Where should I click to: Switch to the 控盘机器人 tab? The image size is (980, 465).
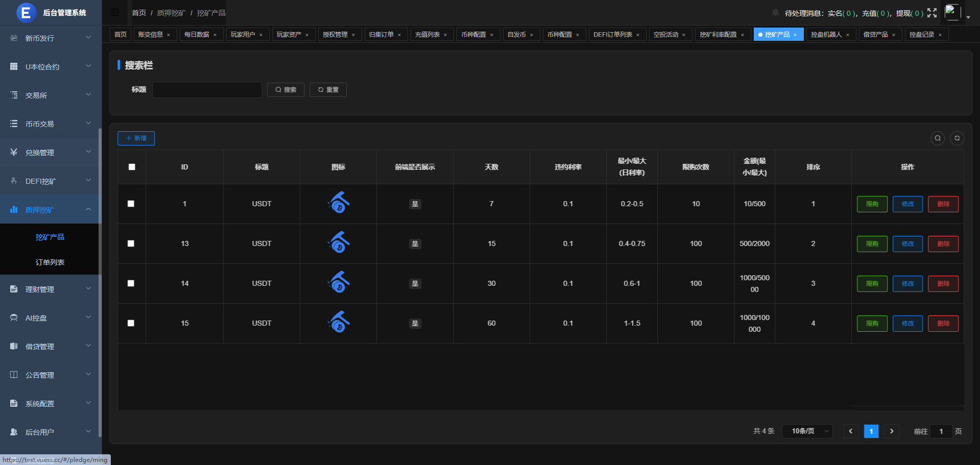click(x=826, y=35)
